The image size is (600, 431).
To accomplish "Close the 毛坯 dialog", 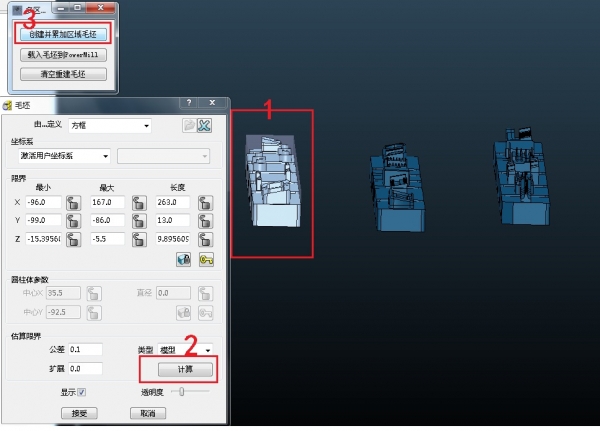I will [x=212, y=103].
